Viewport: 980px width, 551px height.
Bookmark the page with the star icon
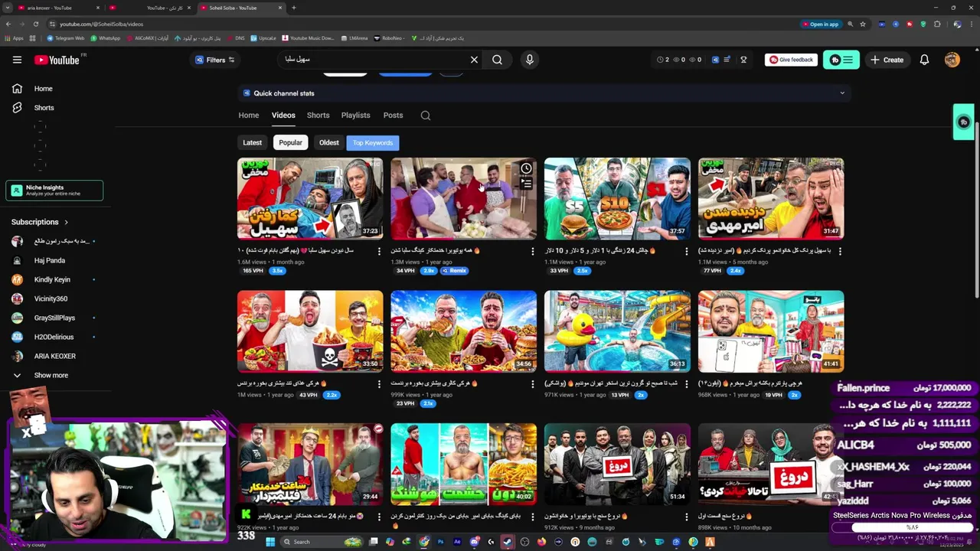pyautogui.click(x=863, y=24)
